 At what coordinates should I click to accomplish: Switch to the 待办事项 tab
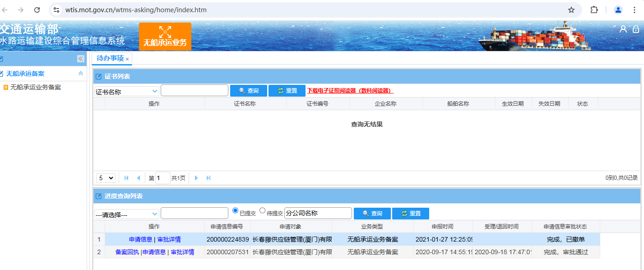click(110, 58)
